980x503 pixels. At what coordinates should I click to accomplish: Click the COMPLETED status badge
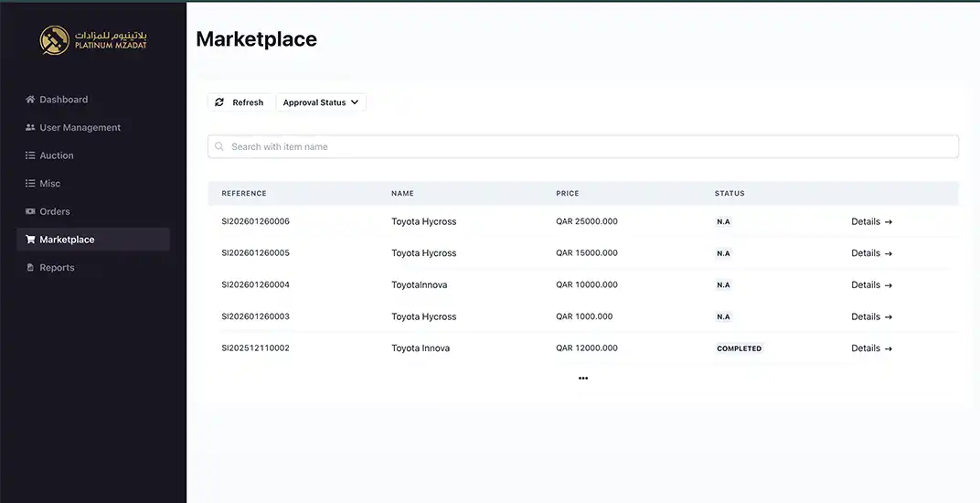point(739,348)
